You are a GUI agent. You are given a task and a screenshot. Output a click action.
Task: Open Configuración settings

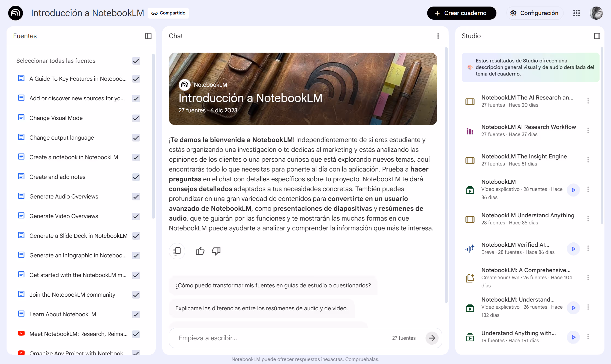pyautogui.click(x=535, y=13)
